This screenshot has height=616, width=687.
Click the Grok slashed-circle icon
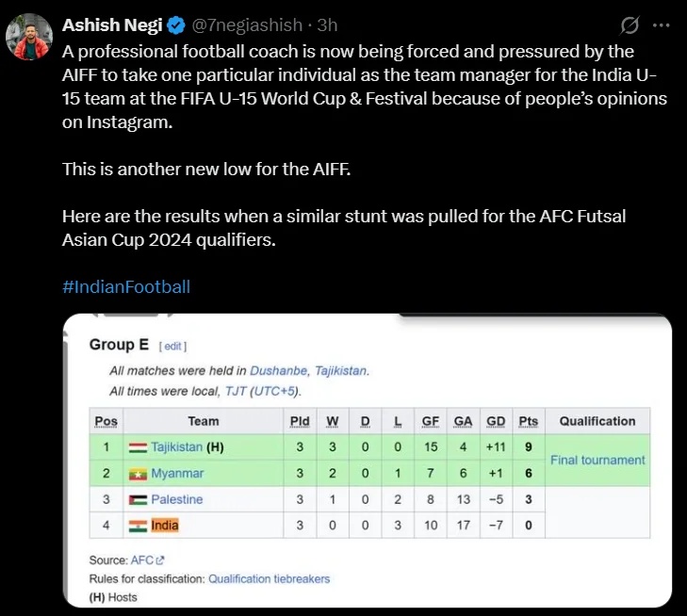[x=630, y=25]
